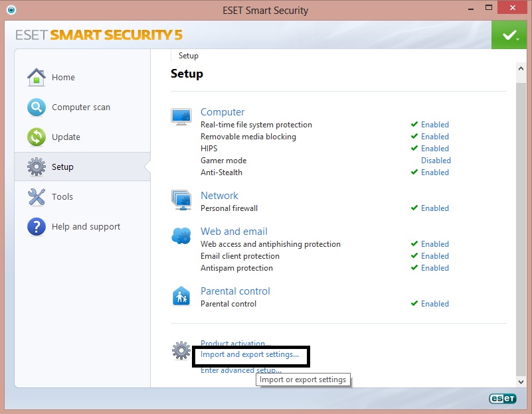This screenshot has width=532, height=414.
Task: Click the ESET logo badge at bottom right
Action: click(503, 399)
